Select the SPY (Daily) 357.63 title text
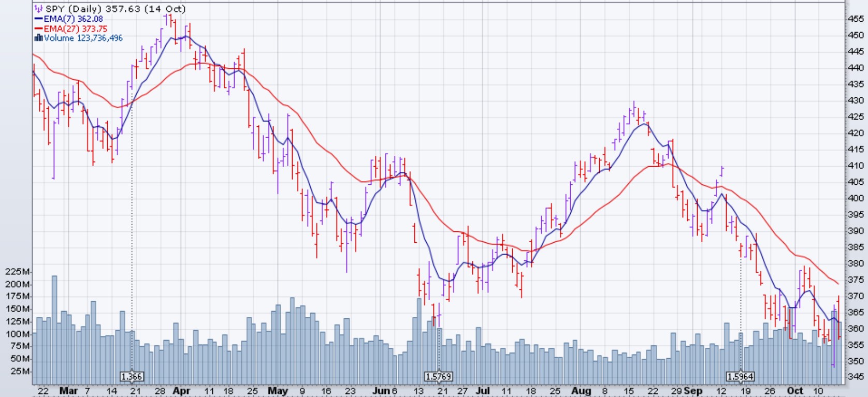 click(x=115, y=9)
